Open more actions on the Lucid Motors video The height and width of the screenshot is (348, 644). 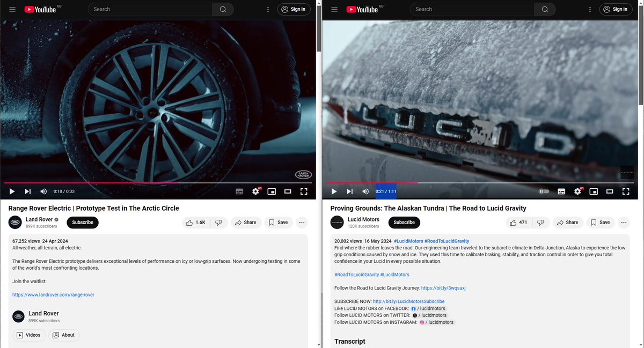(624, 222)
